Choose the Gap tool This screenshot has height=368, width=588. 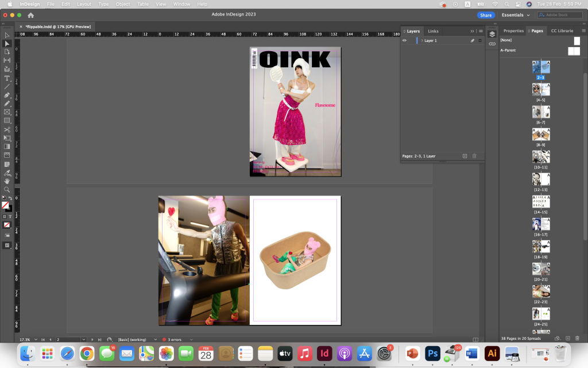tap(7, 60)
